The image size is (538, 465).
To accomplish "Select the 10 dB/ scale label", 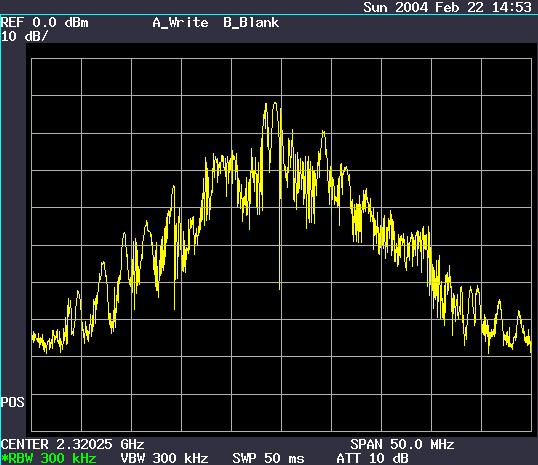I will click(x=25, y=36).
